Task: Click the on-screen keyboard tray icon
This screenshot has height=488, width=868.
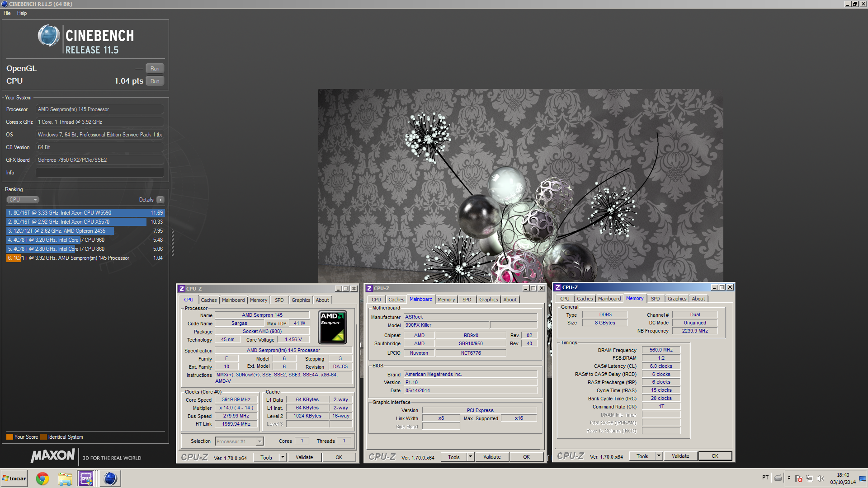Action: click(778, 478)
